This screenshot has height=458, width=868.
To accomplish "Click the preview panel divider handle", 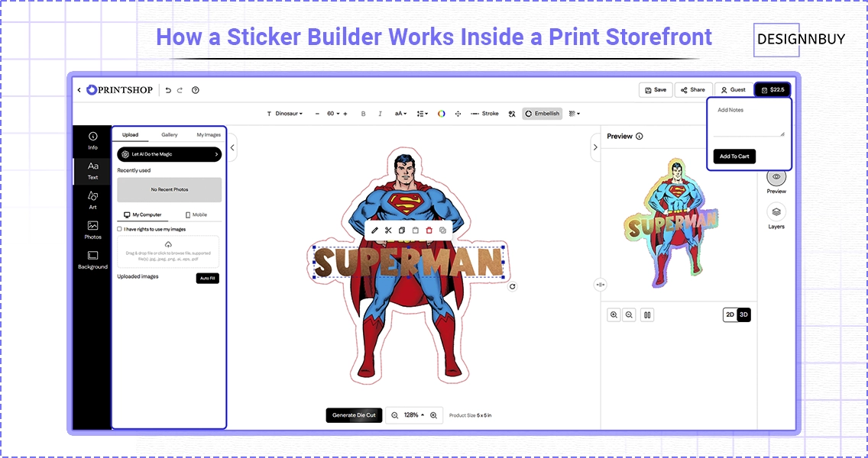I will click(600, 284).
